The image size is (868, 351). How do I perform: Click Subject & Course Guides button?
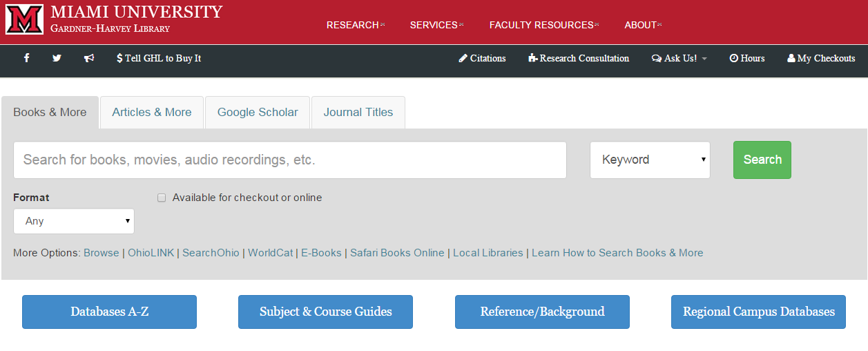pyautogui.click(x=325, y=312)
